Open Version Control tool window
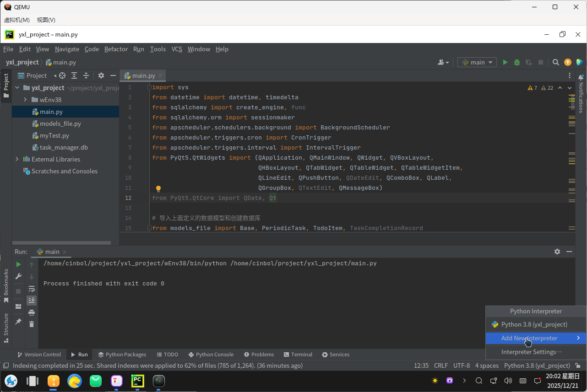587x392 pixels. [39, 354]
